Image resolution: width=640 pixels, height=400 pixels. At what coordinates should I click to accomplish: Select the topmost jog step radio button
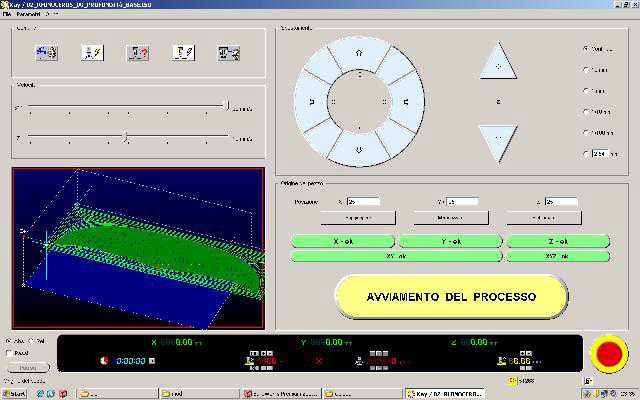[585, 48]
